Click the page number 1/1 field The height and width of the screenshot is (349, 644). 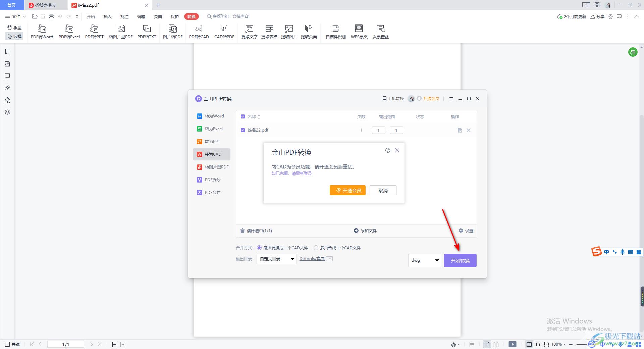click(x=66, y=344)
